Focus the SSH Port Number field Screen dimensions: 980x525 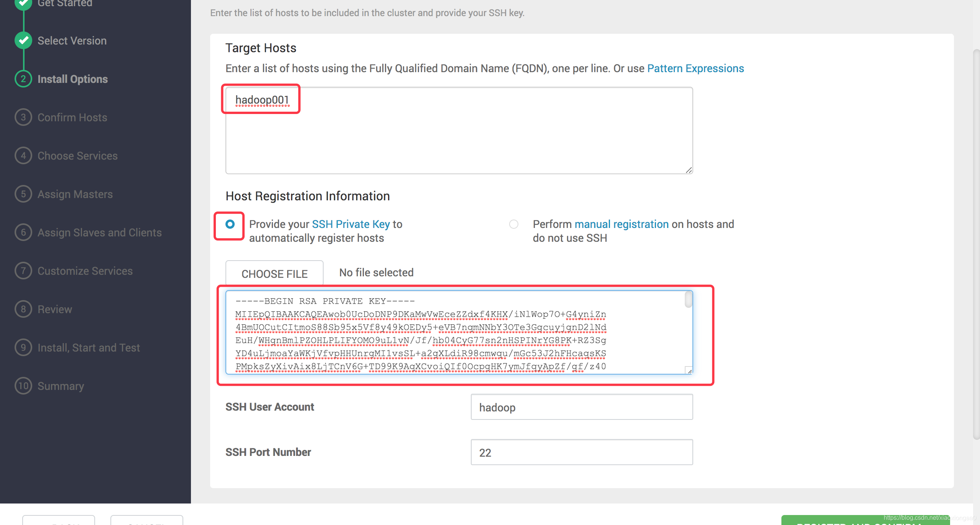click(581, 452)
